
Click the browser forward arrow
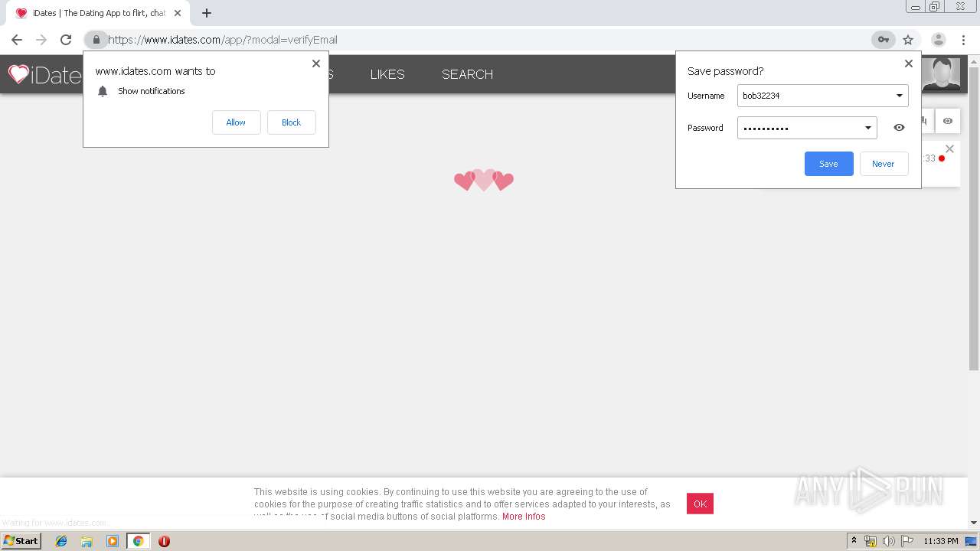[41, 40]
